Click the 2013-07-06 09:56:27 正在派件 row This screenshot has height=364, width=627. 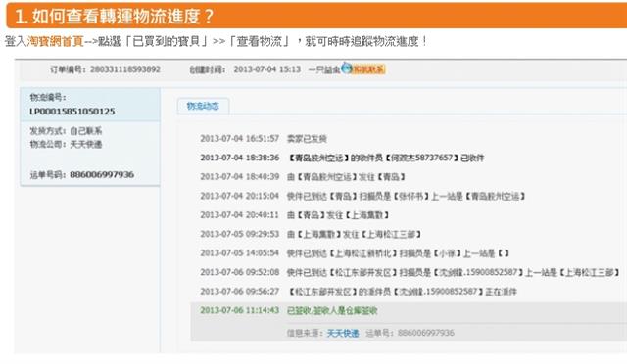click(x=359, y=292)
